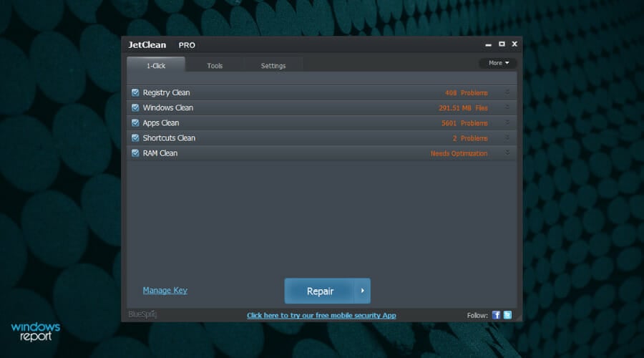This screenshot has height=358, width=644.
Task: Click the Needs Optimization status
Action: click(x=459, y=153)
